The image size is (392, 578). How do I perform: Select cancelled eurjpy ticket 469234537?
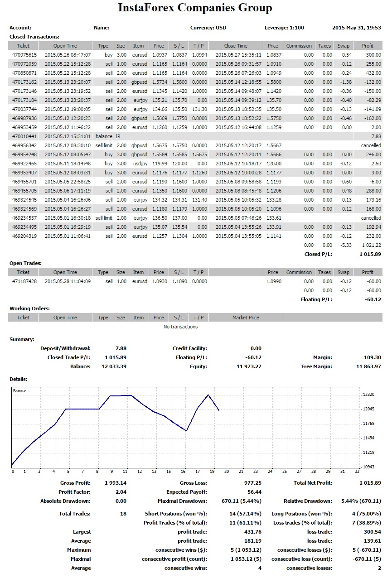coord(24,218)
